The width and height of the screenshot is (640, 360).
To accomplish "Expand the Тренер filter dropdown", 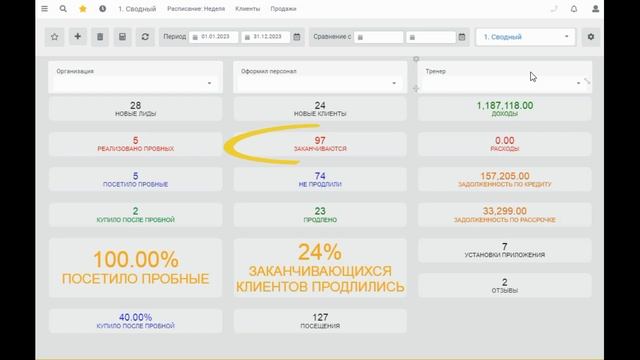I will point(504,83).
